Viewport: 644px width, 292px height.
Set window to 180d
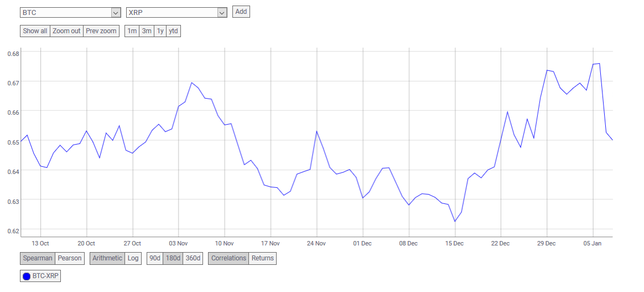pyautogui.click(x=173, y=258)
